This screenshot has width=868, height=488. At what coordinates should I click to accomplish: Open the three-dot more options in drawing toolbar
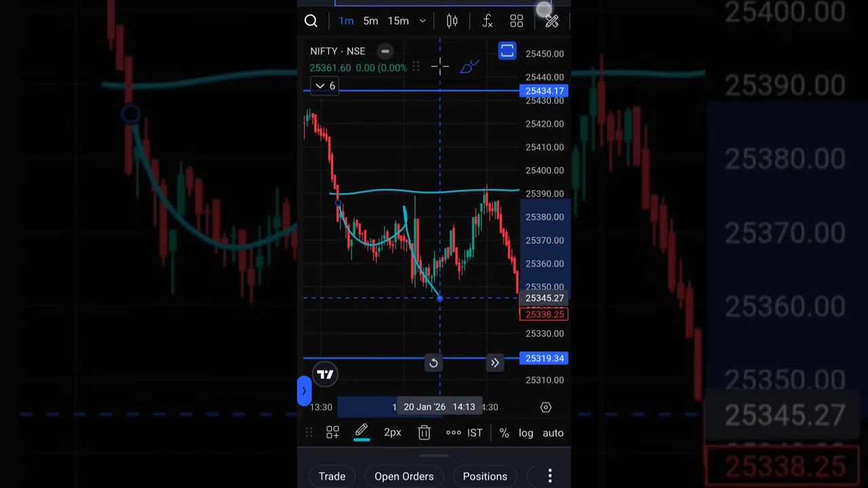coord(454,432)
